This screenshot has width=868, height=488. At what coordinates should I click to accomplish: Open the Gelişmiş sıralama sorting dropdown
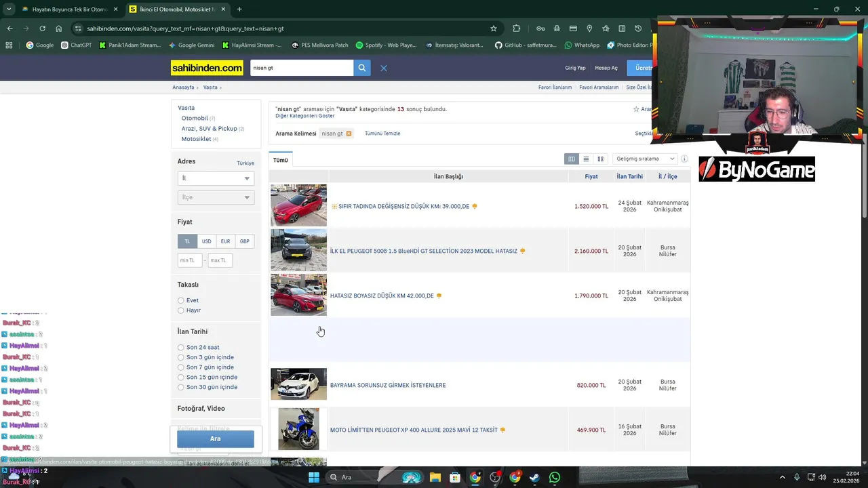(645, 159)
